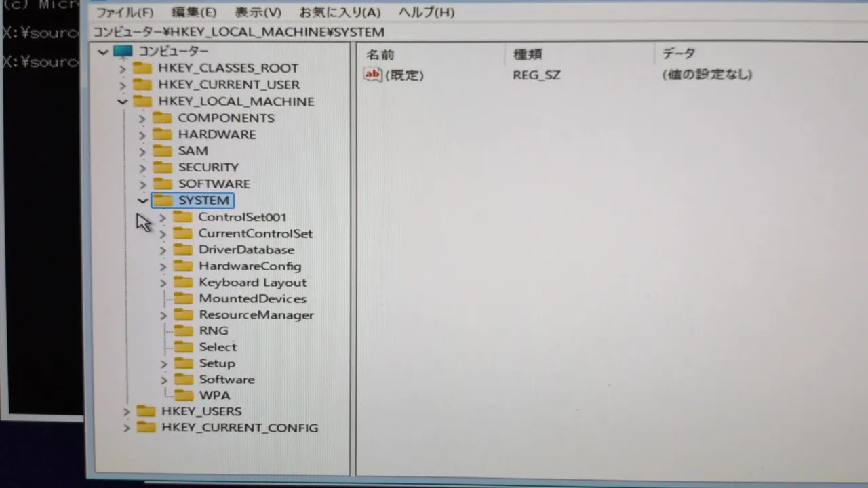Viewport: 868px width, 488px height.
Task: Expand HKEY_CURRENT_USER chevron
Action: [123, 85]
